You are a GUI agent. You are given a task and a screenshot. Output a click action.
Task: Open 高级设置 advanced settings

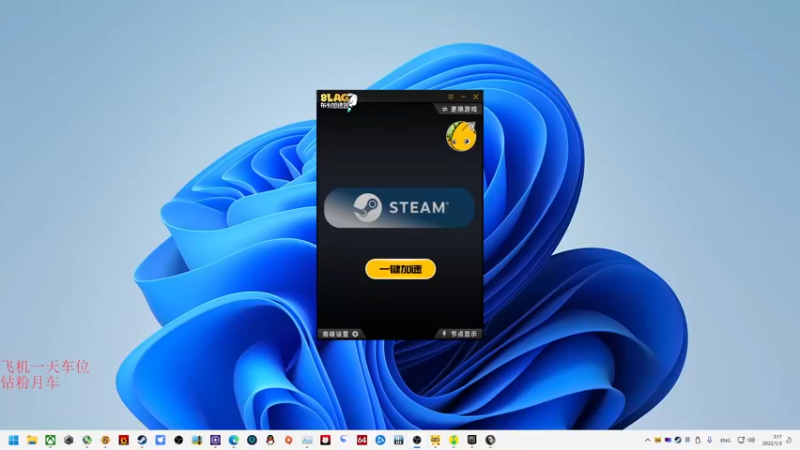click(x=340, y=334)
